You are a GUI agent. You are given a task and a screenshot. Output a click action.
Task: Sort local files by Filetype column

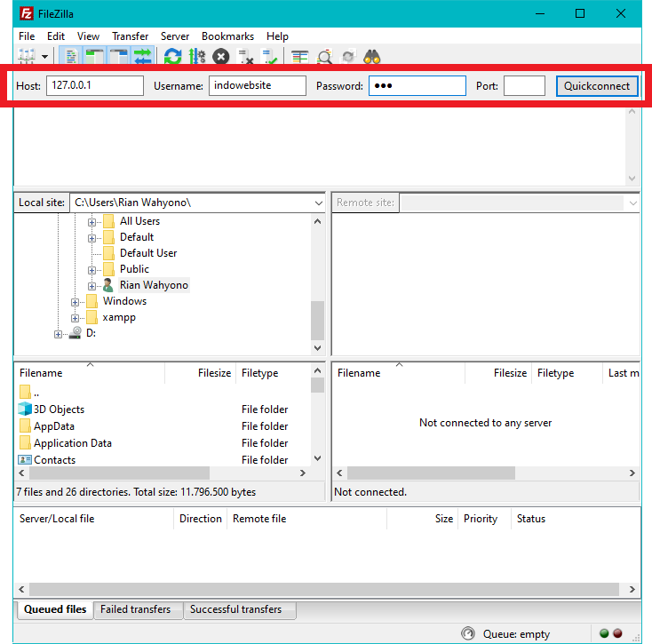tap(274, 373)
